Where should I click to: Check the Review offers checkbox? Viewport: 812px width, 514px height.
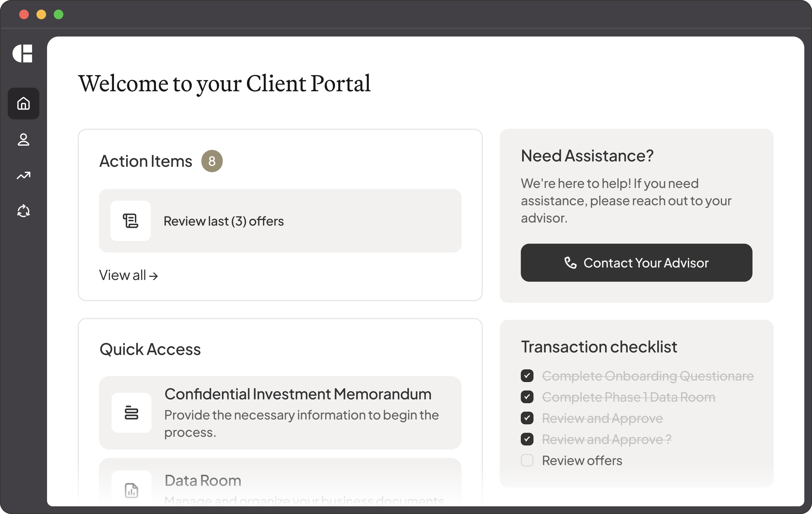(x=527, y=460)
